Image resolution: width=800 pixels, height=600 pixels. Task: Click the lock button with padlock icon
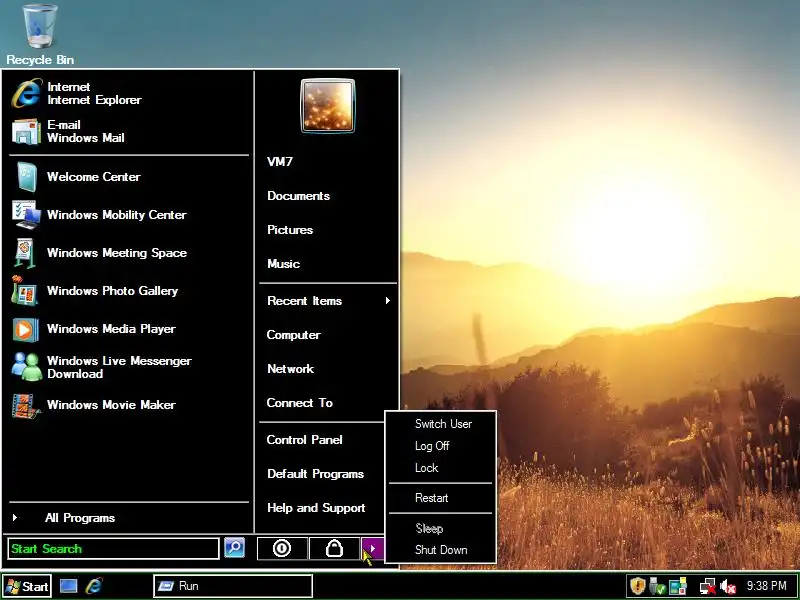tap(334, 548)
